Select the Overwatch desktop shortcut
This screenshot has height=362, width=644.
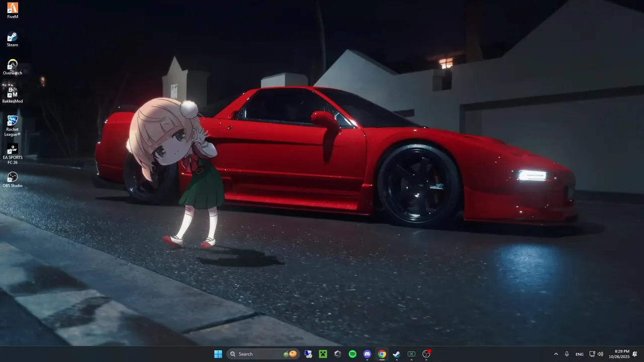click(13, 67)
